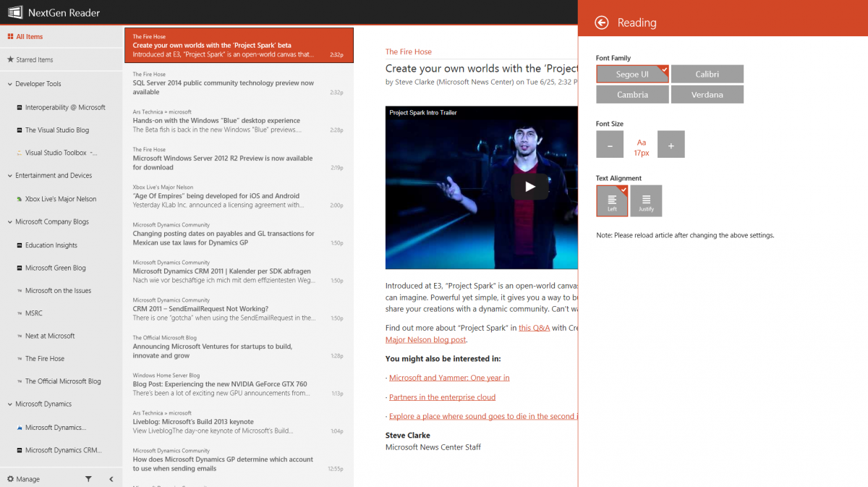Collapse the sidebar with bottom chevron
This screenshot has height=487, width=868.
coord(111,478)
